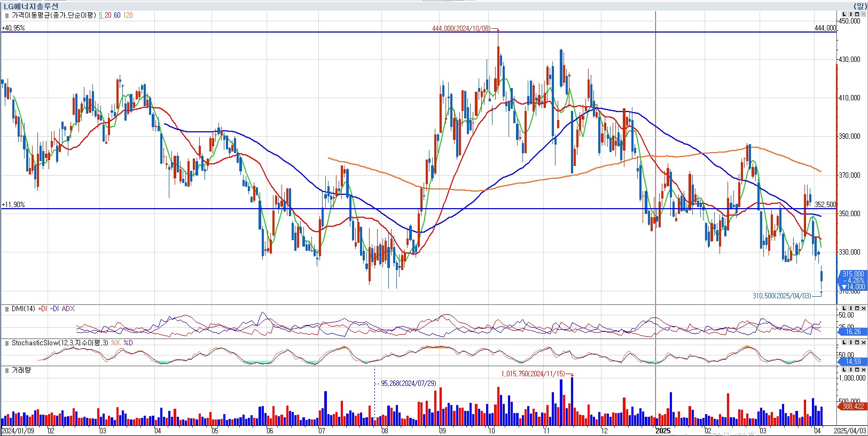This screenshot has height=436, width=868.
Task: Click the volume value tag 388,422
Action: (853, 407)
